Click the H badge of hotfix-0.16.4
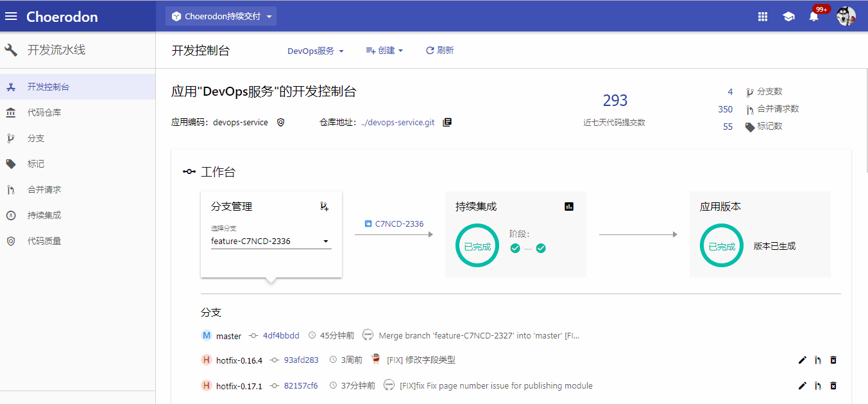 tap(207, 360)
